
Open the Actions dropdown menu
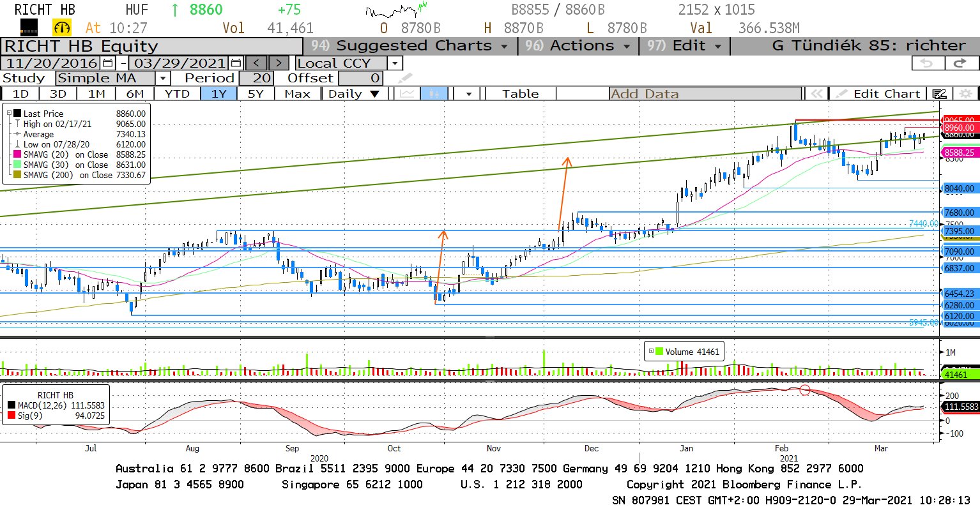[578, 46]
